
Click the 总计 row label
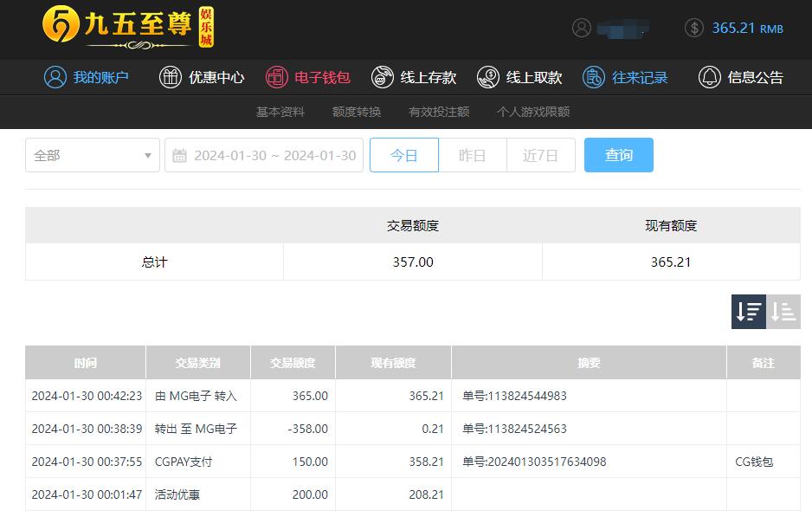(x=154, y=262)
